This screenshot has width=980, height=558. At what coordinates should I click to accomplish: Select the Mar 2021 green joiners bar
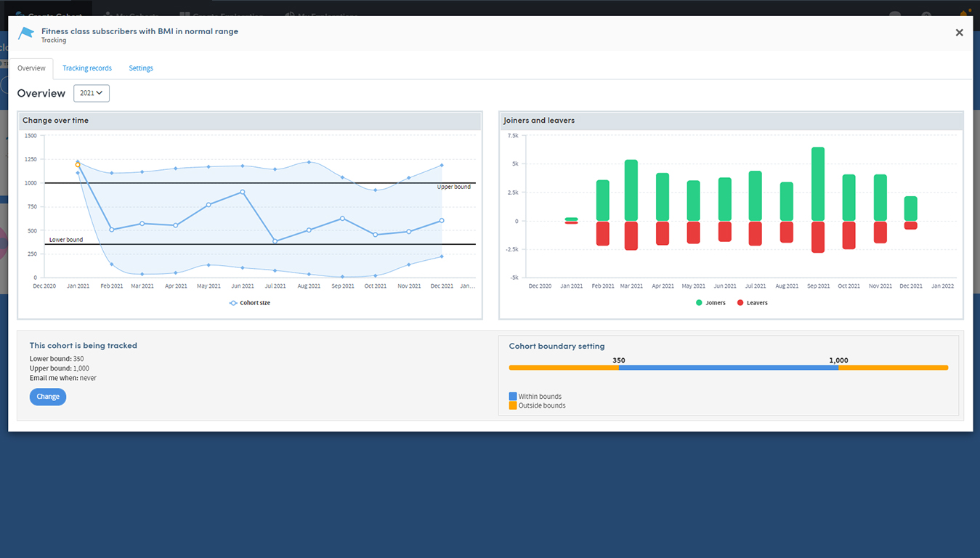point(631,190)
